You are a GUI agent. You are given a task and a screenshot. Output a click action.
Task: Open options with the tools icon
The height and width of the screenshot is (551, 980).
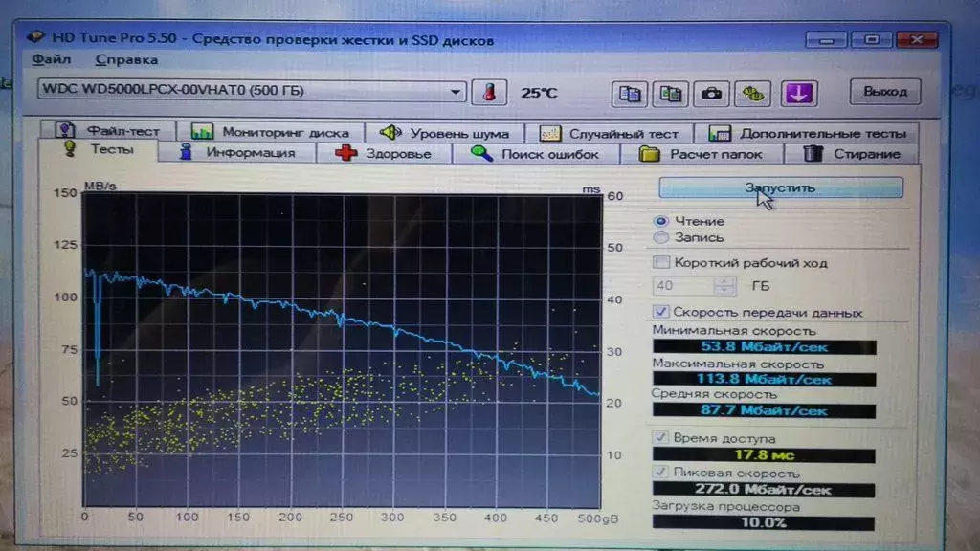(752, 94)
